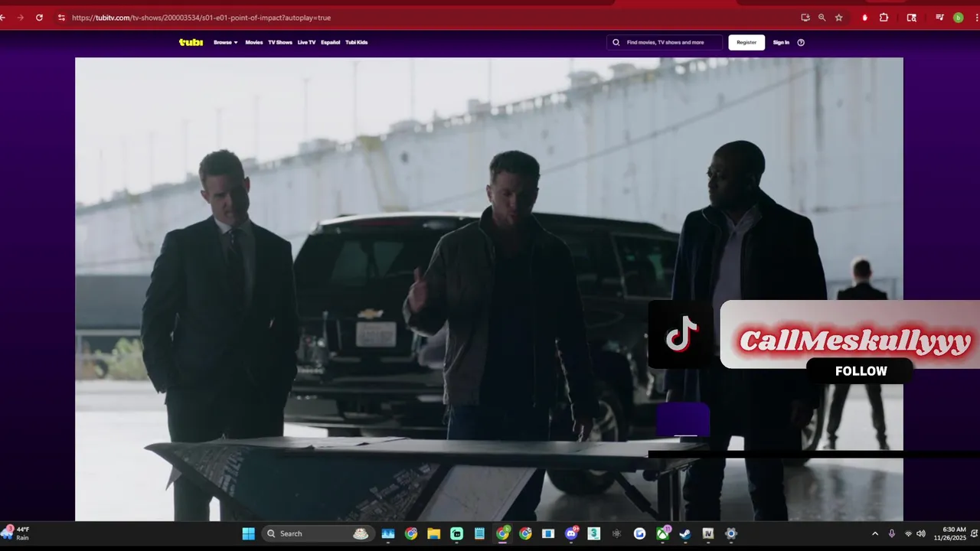Go to Live TV
Viewport: 980px width, 551px height.
(306, 42)
